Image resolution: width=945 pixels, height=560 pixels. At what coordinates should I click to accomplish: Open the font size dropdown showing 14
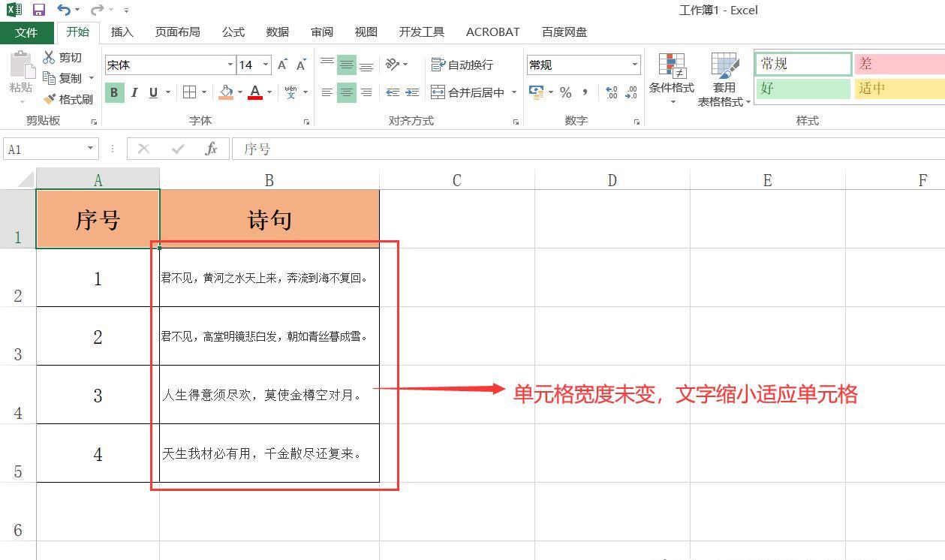(x=265, y=65)
